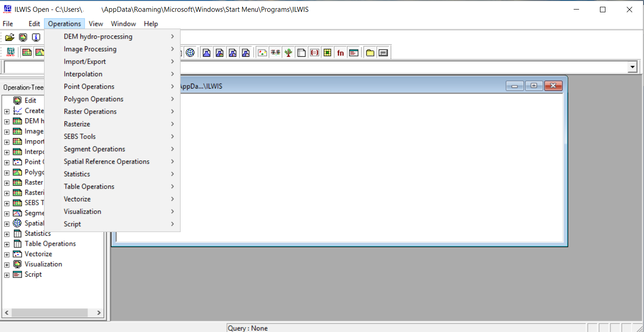The width and height of the screenshot is (644, 332).
Task: Open the Window menu
Action: [123, 24]
